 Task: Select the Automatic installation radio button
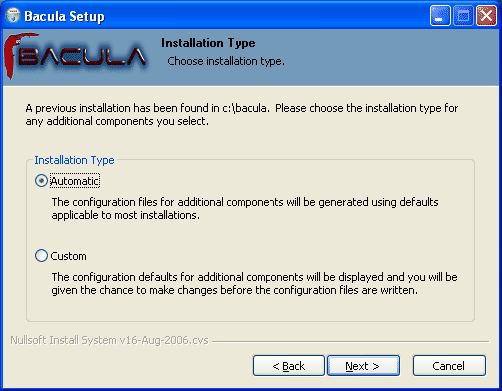41,181
